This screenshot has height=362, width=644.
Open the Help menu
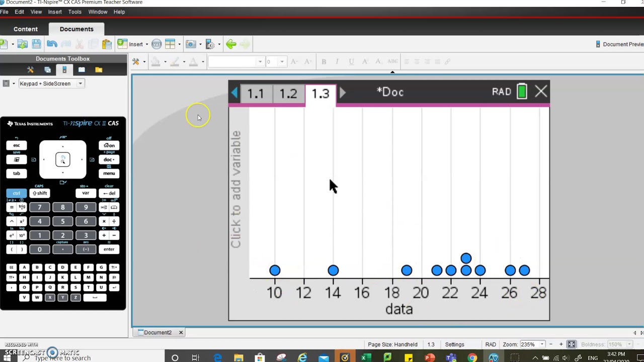(119, 12)
